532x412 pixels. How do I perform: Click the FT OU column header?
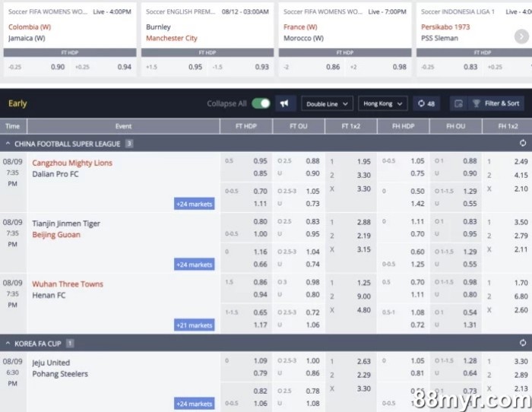(299, 126)
